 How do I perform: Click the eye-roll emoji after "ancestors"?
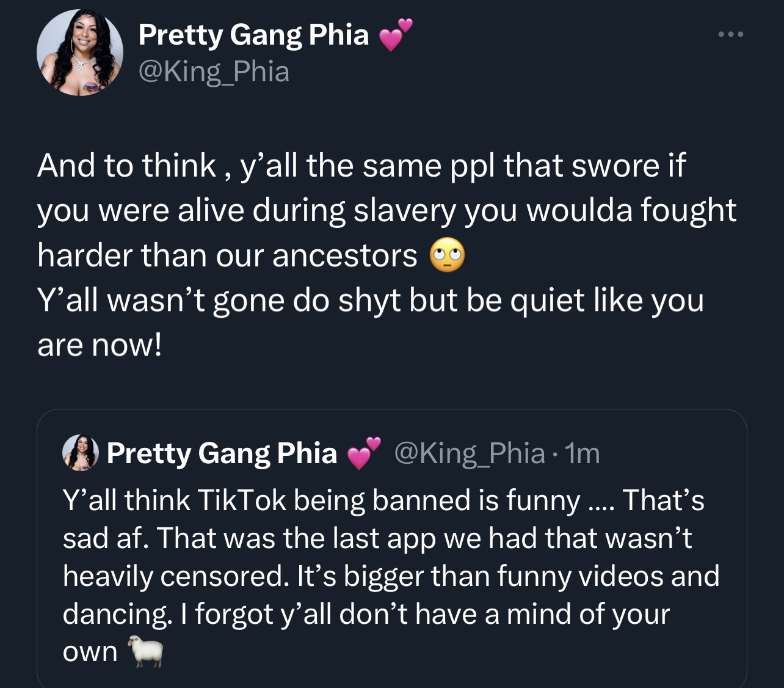click(x=448, y=257)
